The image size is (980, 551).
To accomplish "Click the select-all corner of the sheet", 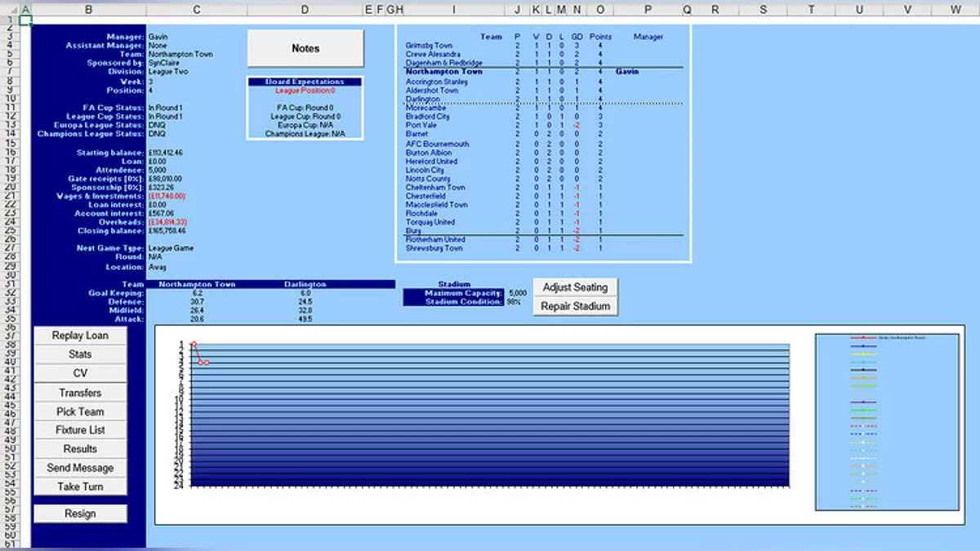I will [x=9, y=10].
